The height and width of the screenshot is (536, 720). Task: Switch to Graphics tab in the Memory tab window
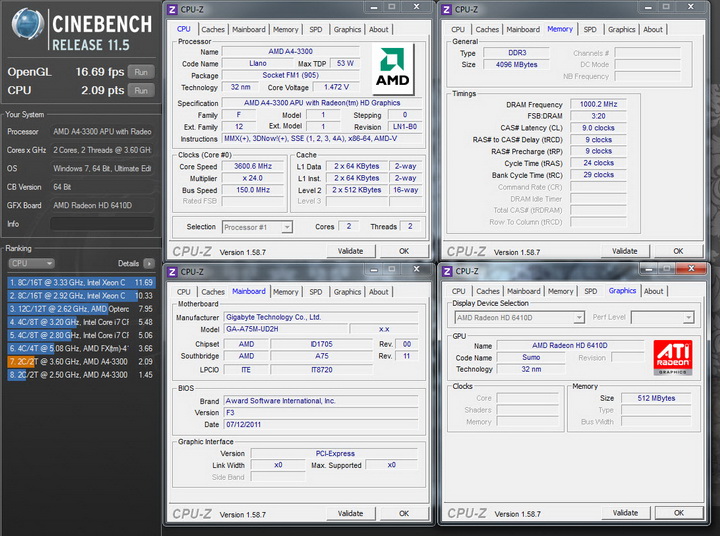coord(621,29)
